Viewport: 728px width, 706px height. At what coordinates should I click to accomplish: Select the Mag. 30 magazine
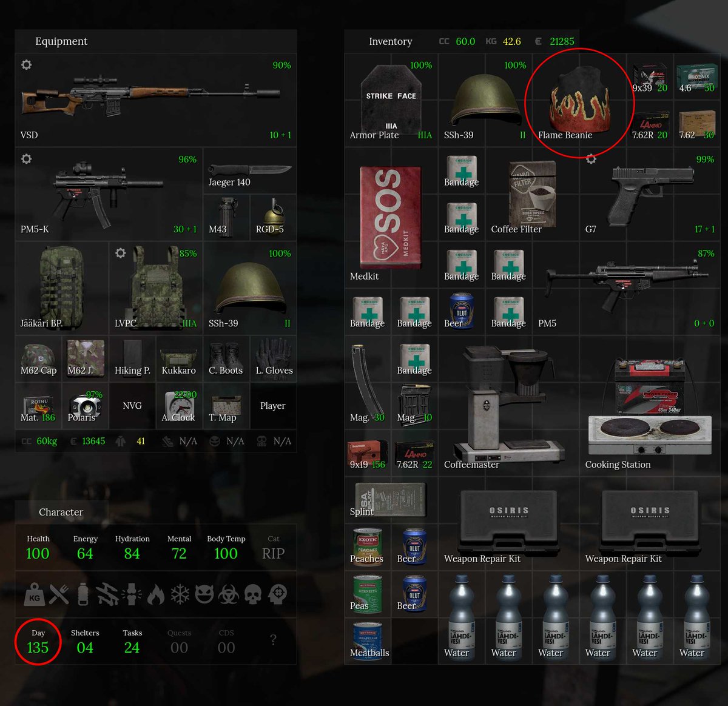tap(368, 382)
